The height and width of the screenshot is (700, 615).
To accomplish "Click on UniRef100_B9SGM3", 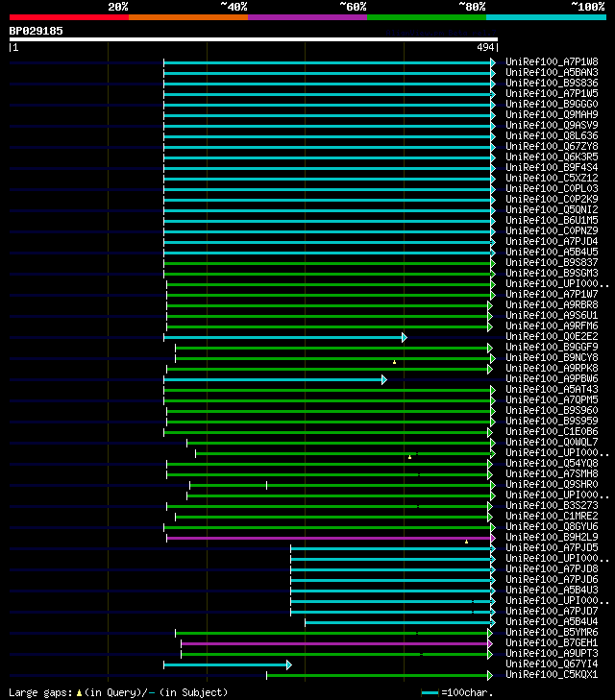I will [x=552, y=274].
